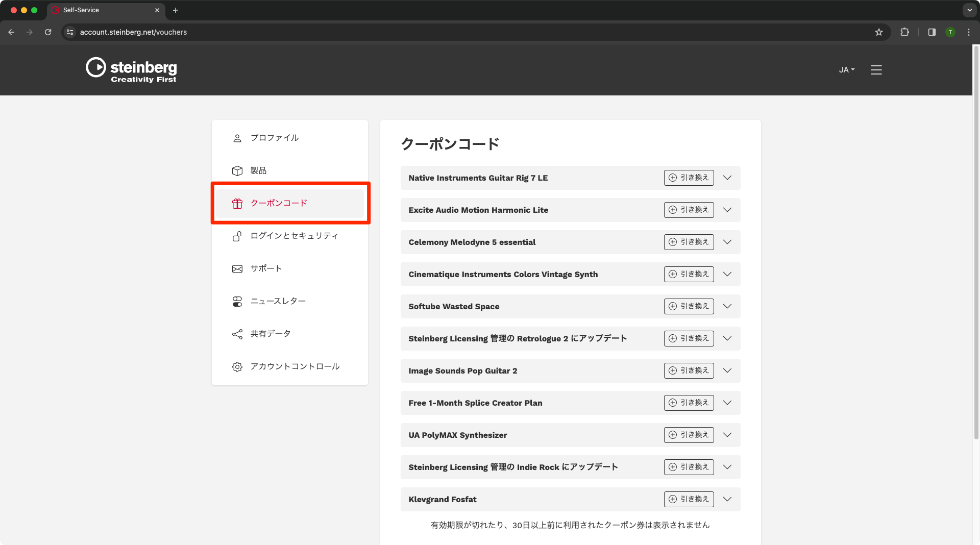This screenshot has width=980, height=545.
Task: Redeem Free 1-Month Splice Creator Plan
Action: coord(689,403)
